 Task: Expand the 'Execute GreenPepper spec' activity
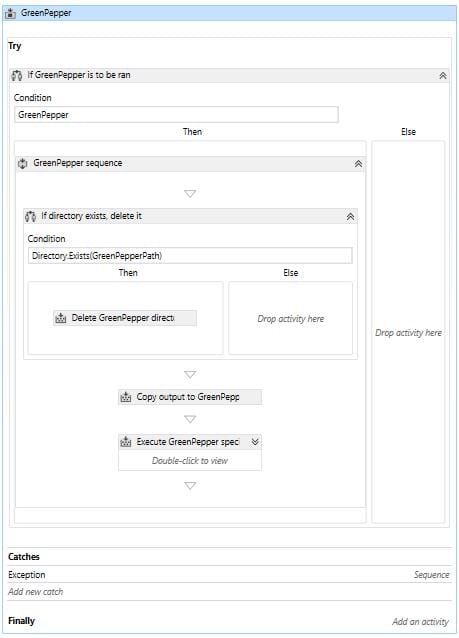pyautogui.click(x=255, y=442)
